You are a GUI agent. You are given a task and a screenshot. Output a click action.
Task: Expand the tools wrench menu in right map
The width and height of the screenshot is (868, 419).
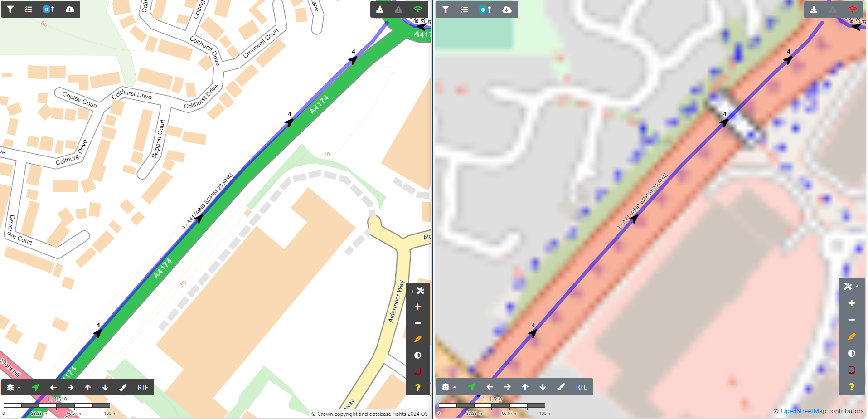point(851,286)
